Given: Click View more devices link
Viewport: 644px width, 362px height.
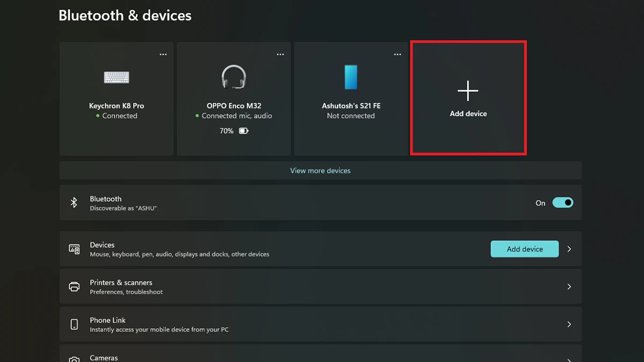Looking at the screenshot, I should 320,171.
